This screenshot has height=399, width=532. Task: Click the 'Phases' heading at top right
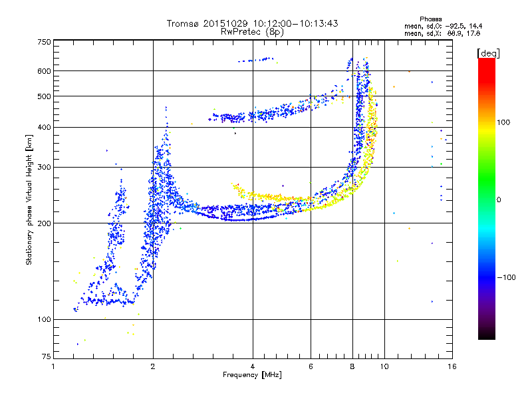pos(430,19)
